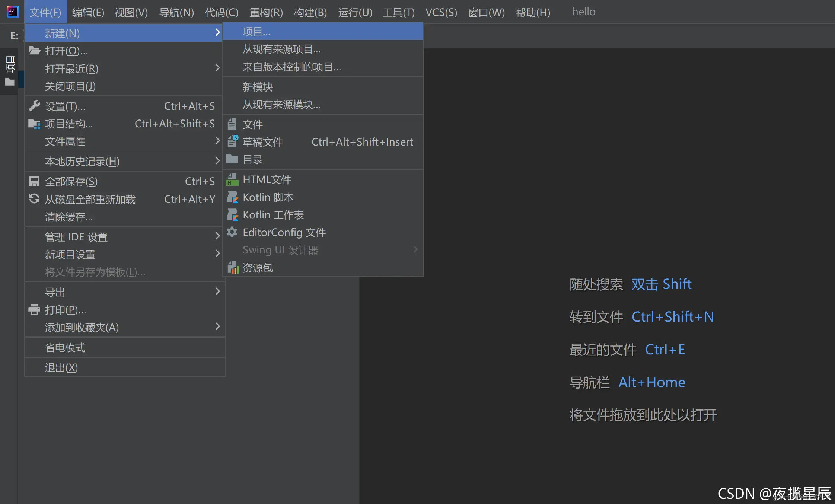Expand the 导出 submenu arrow
This screenshot has width=835, height=504.
click(x=217, y=292)
